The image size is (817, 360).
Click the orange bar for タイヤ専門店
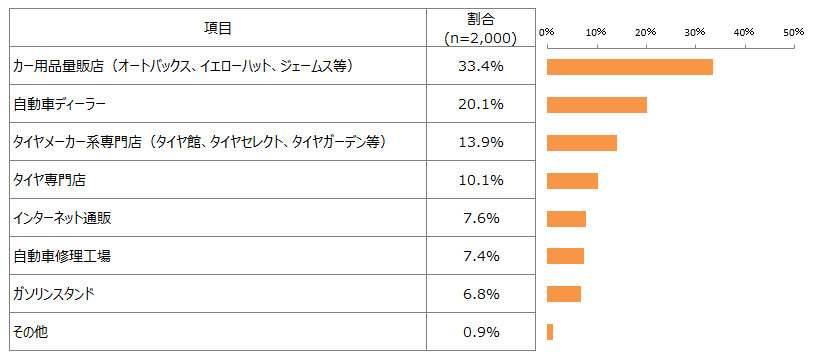[x=572, y=181]
